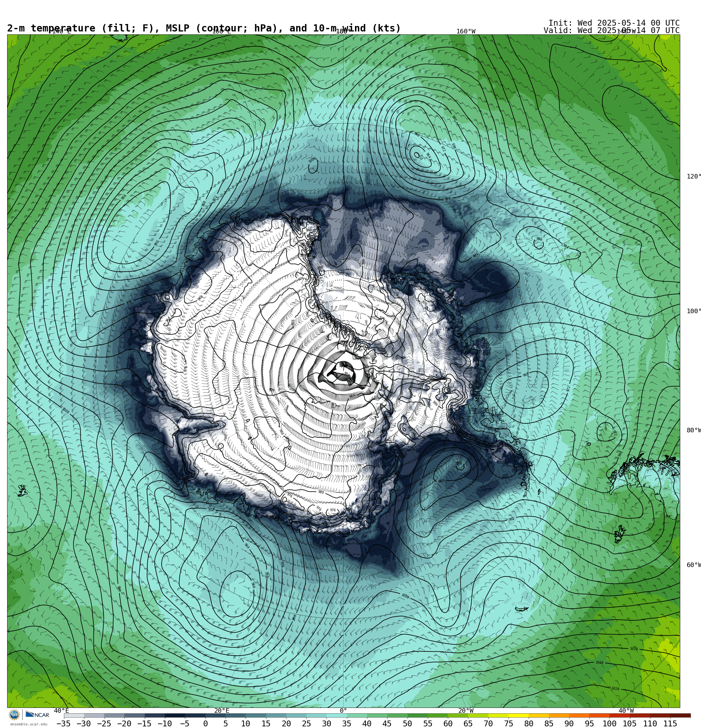
Task: Click the 80°W longitude label on right edge
Action: coord(694,430)
